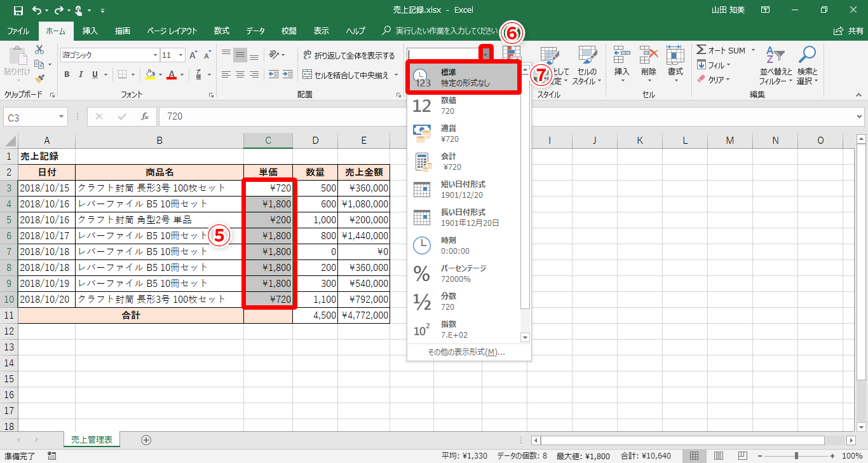Select パーセンテージ format from the list
The height and width of the screenshot is (463, 868).
point(465,273)
